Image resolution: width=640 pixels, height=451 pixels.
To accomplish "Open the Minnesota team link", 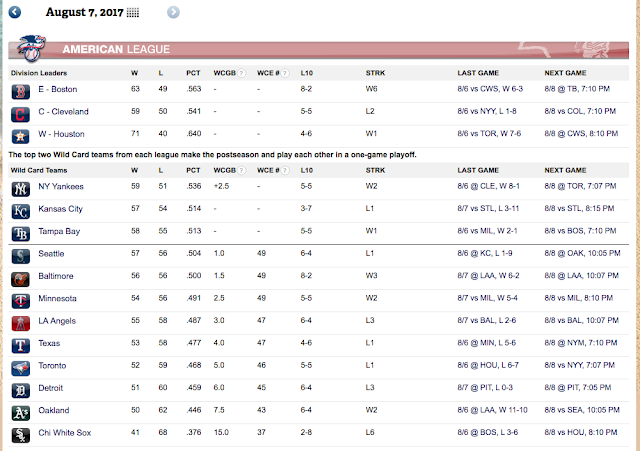I will coord(57,299).
